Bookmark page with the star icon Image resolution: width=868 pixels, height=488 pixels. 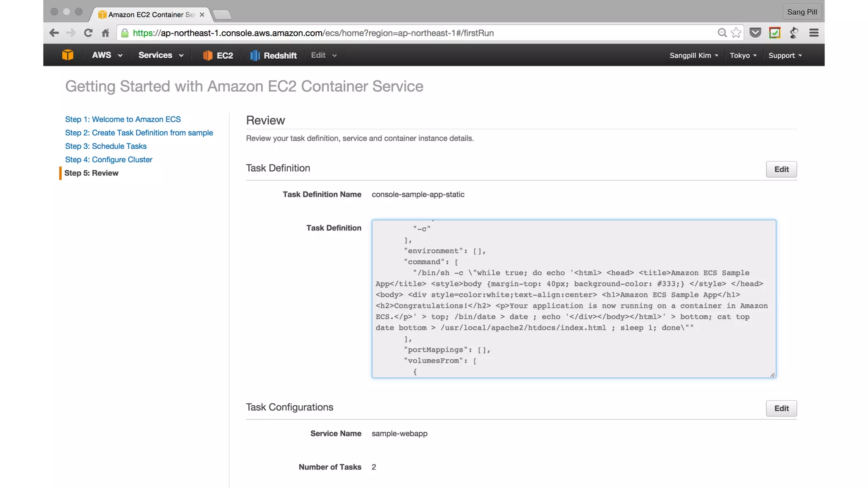pos(736,33)
